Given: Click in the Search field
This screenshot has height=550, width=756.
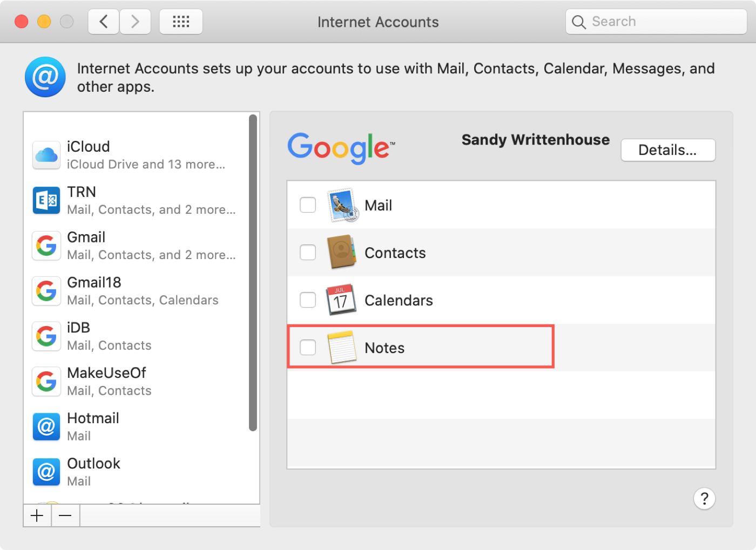Looking at the screenshot, I should point(656,22).
